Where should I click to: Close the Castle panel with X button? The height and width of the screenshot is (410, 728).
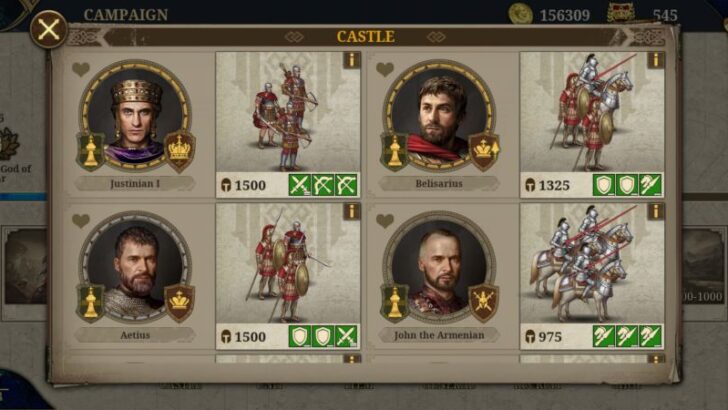[x=49, y=30]
